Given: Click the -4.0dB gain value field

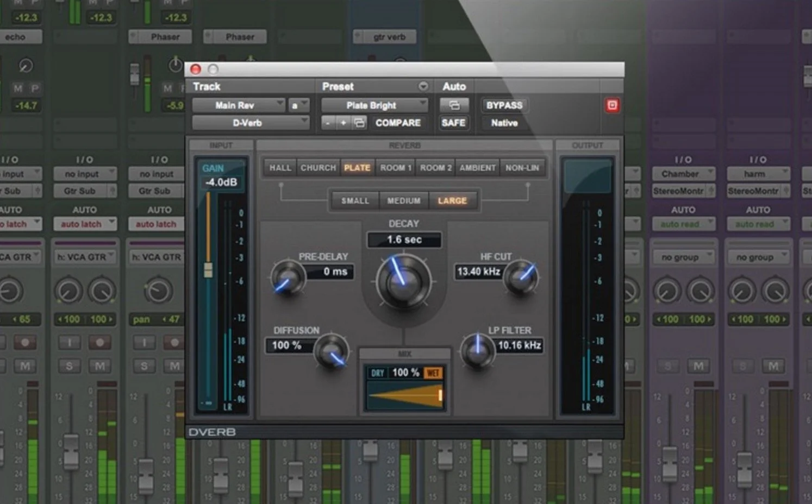Looking at the screenshot, I should (x=221, y=182).
